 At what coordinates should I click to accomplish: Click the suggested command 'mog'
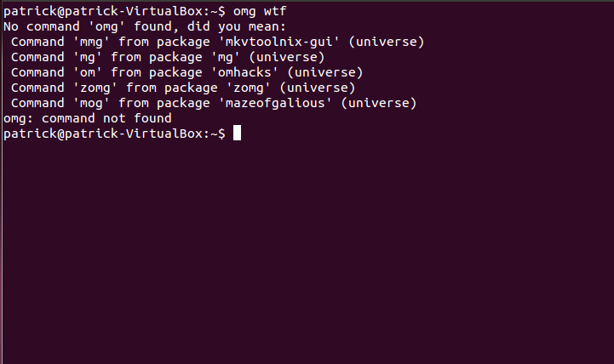pos(91,104)
